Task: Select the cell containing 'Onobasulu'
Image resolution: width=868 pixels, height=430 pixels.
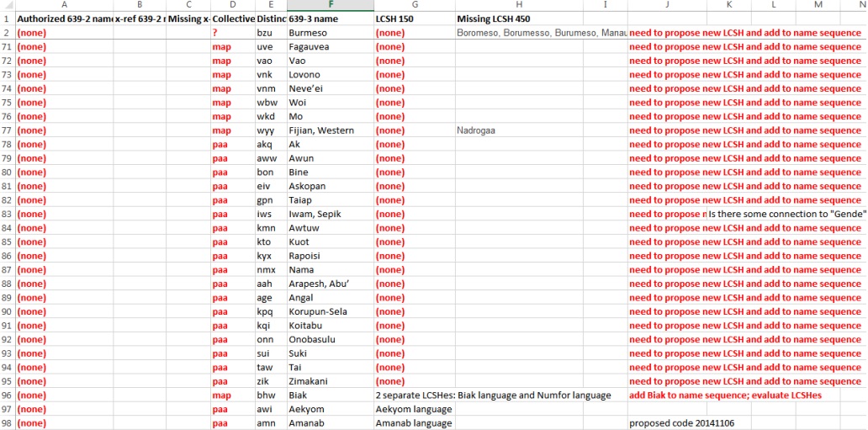Action: pyautogui.click(x=331, y=339)
